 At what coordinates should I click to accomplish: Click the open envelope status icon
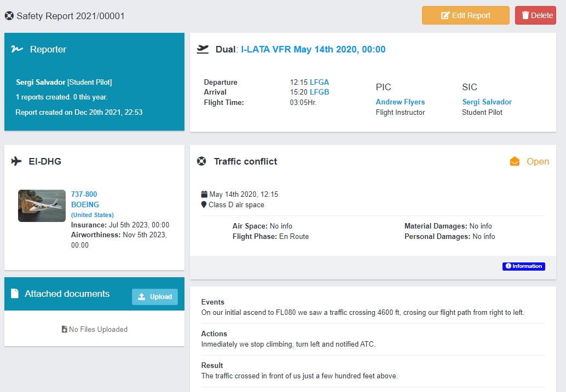(515, 161)
